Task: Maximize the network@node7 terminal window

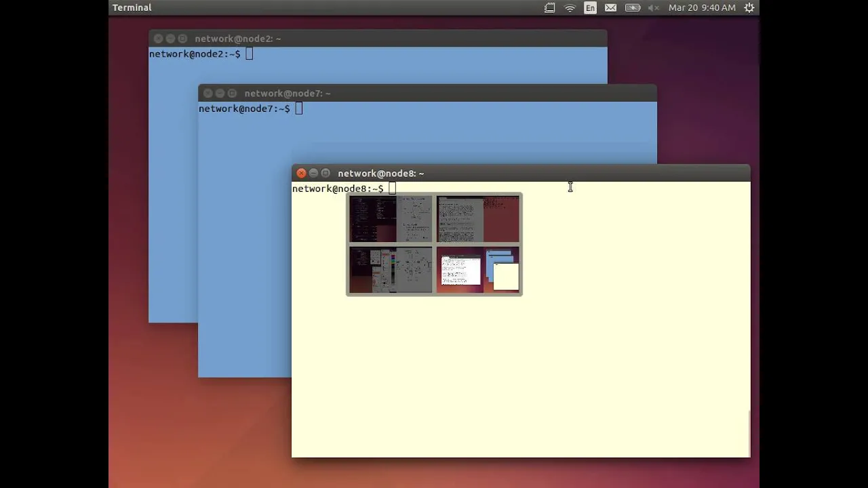Action: pyautogui.click(x=232, y=94)
